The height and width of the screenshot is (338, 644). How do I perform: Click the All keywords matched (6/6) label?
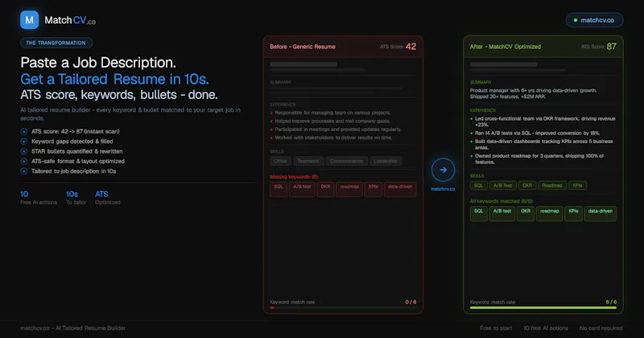pos(502,202)
